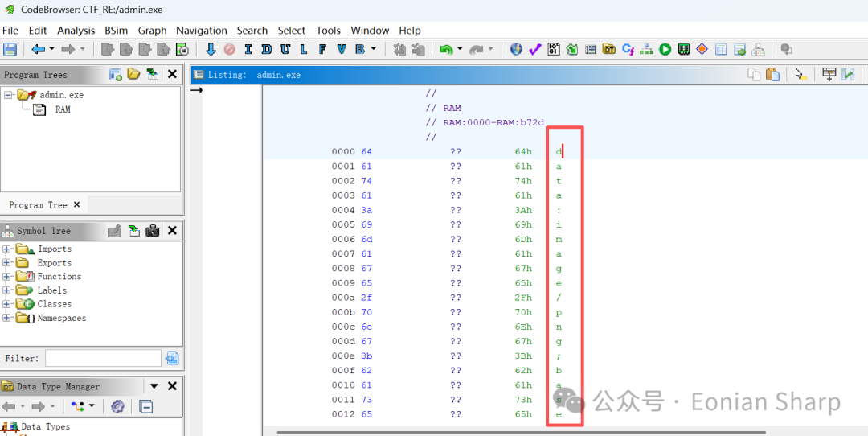The width and height of the screenshot is (868, 436).
Task: Click the Symbol Tree Filter input field
Action: click(103, 359)
